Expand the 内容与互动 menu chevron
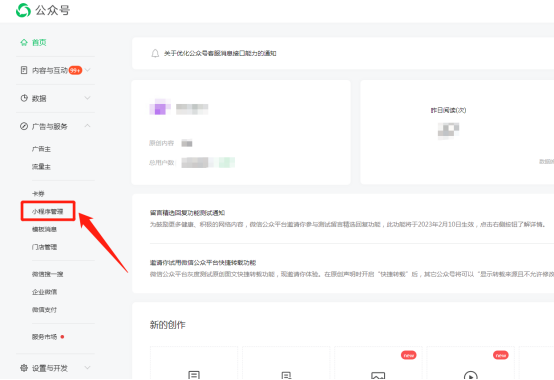 point(88,70)
